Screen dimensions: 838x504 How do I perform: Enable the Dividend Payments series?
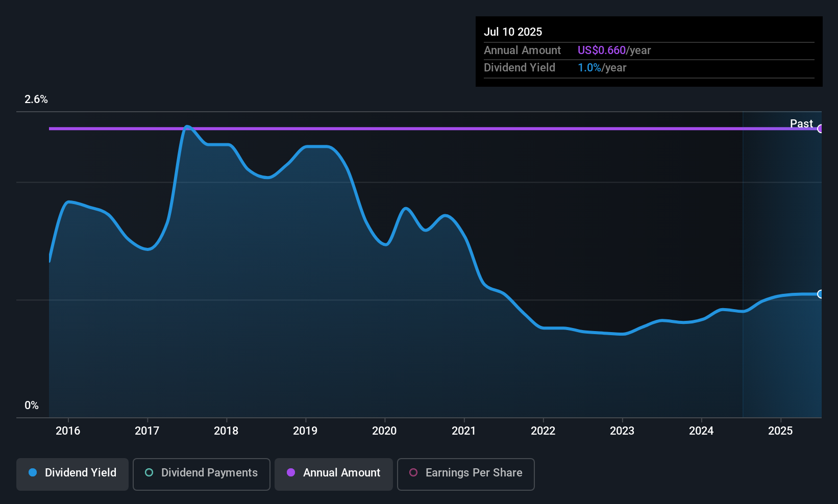click(x=202, y=474)
